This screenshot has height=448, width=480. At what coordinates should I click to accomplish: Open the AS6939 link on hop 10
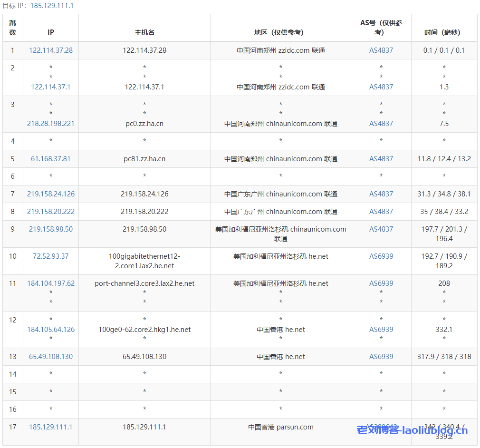[x=381, y=256]
